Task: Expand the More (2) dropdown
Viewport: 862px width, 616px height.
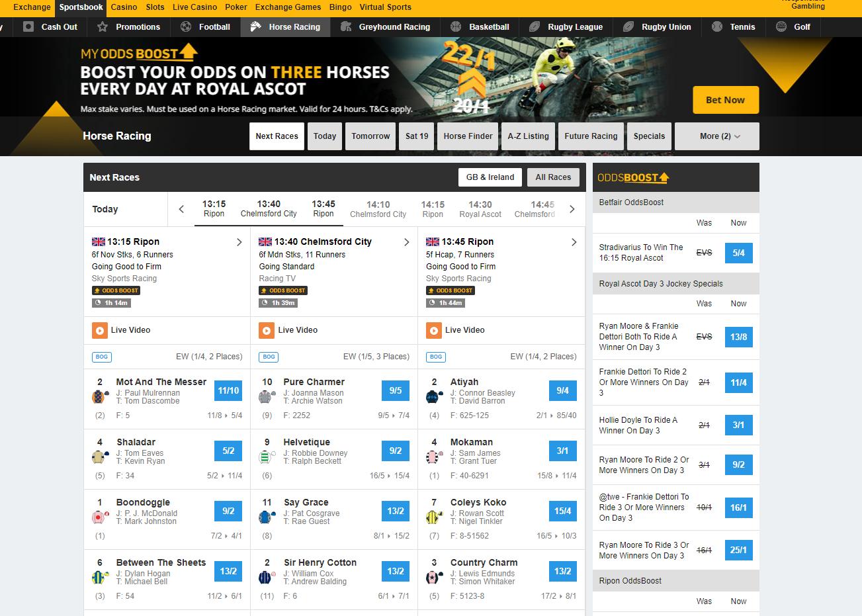Action: pyautogui.click(x=717, y=136)
